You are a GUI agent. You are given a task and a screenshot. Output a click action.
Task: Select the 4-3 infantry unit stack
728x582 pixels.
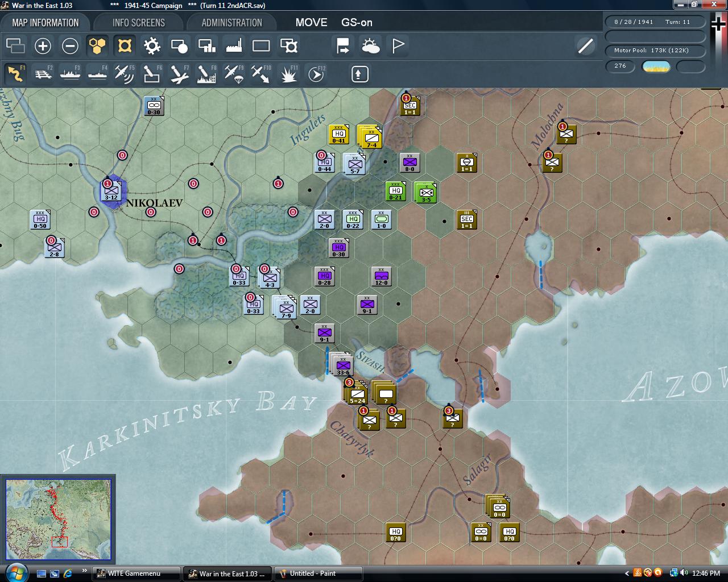coord(269,278)
